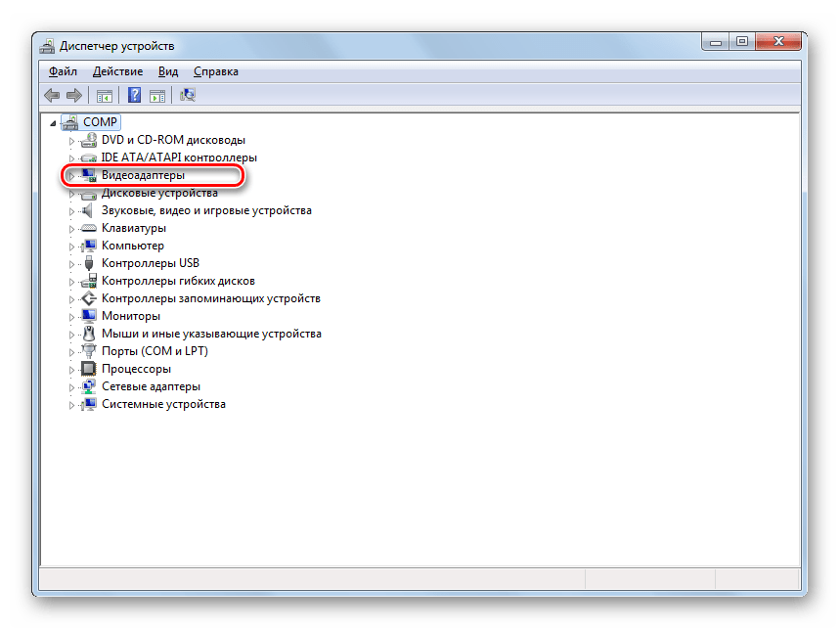The width and height of the screenshot is (840, 629).
Task: Expand the Компьютер node arrow
Action: pos(71,247)
